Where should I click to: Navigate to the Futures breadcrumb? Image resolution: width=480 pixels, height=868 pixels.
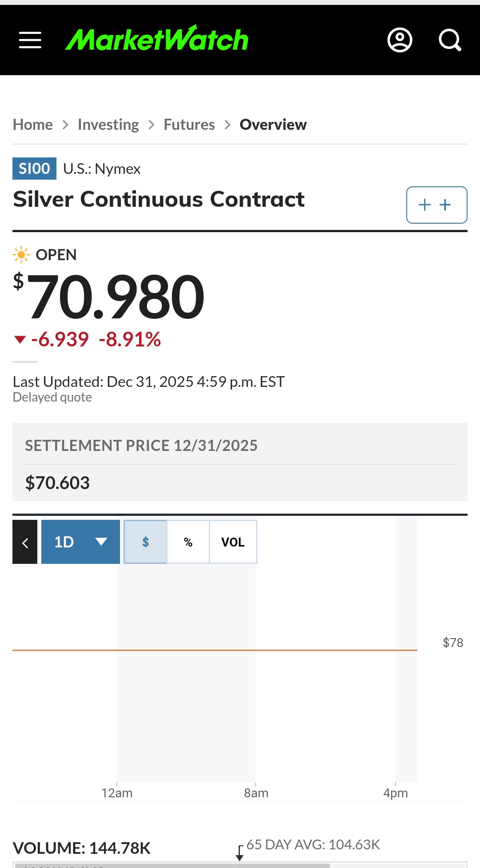pyautogui.click(x=189, y=125)
